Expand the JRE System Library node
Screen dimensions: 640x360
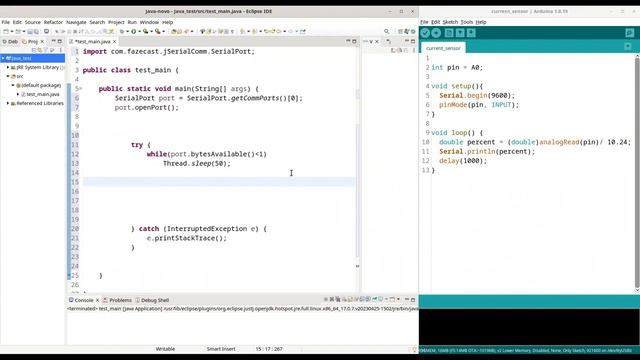point(8,67)
